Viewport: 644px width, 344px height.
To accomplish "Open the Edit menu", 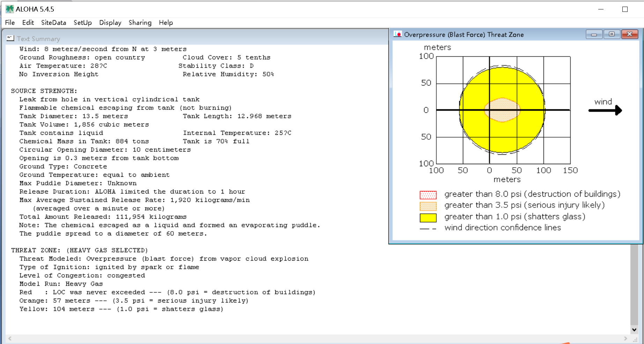I will click(28, 23).
